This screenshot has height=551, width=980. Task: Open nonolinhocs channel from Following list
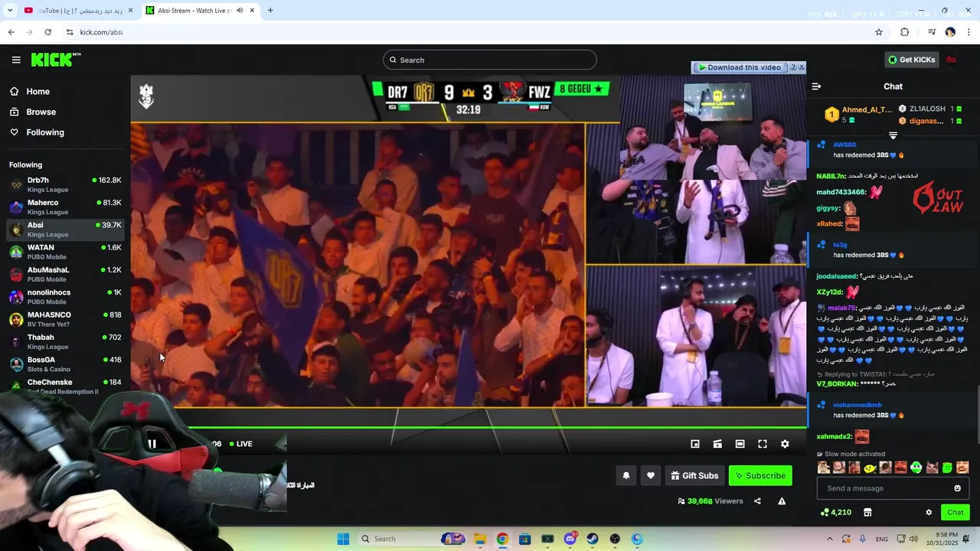click(x=65, y=296)
